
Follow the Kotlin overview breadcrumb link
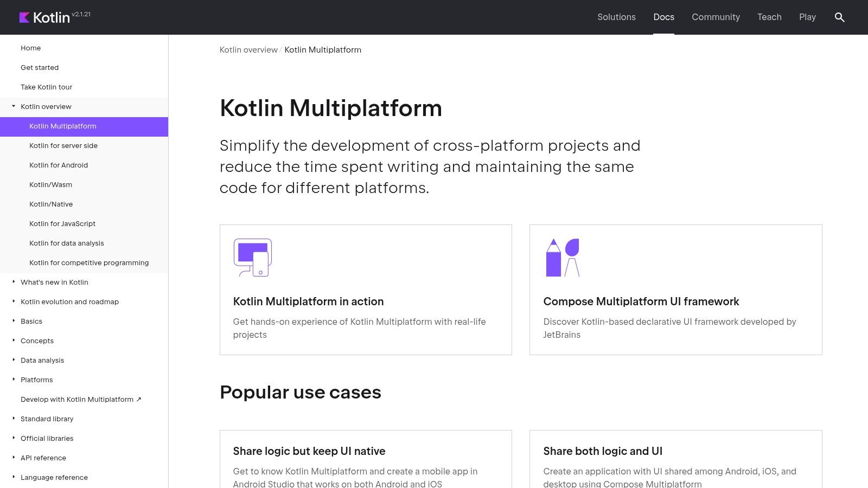(248, 50)
